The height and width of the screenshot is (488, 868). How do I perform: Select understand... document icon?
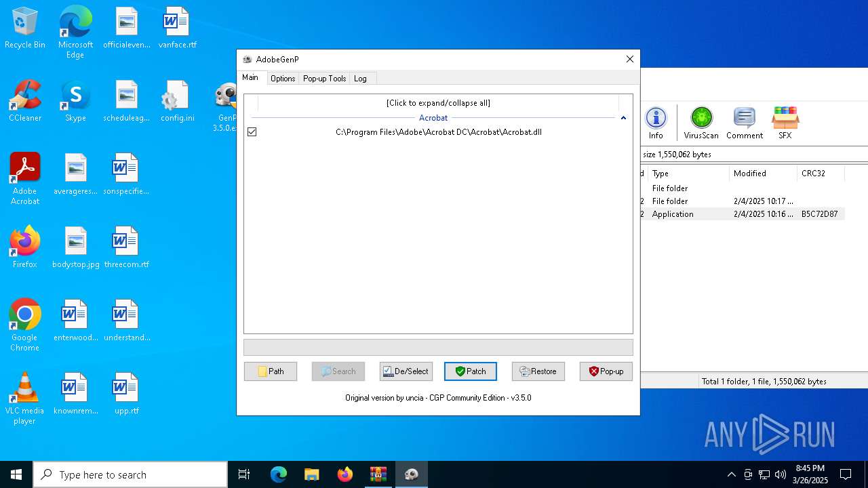coord(126,321)
